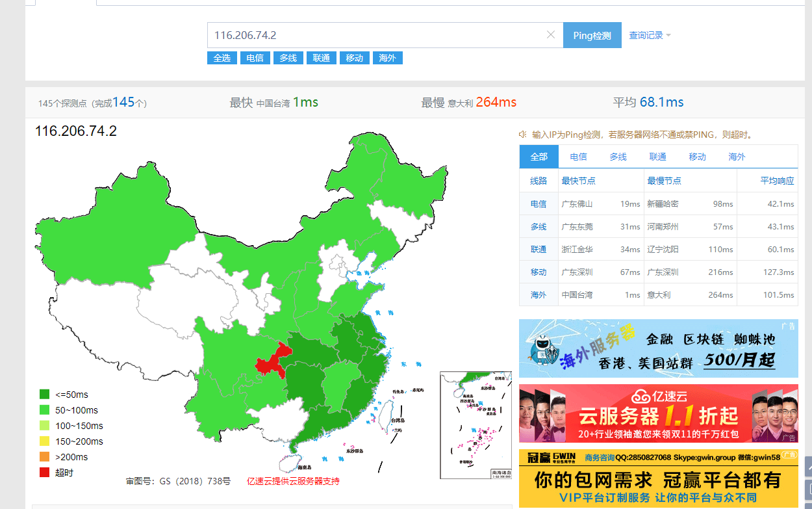
Task: Toggle the 电信 line filter
Action: [255, 58]
